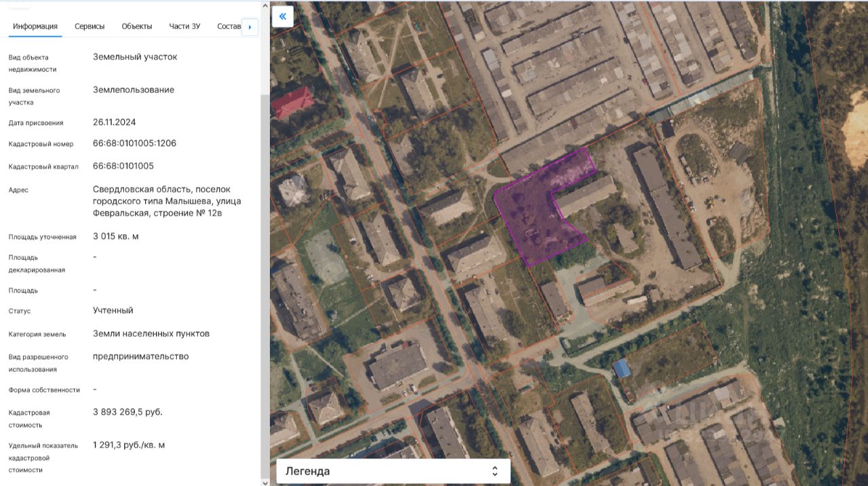Open the Части ЗУ tab
Image resolution: width=868 pixels, height=486 pixels.
click(x=185, y=26)
